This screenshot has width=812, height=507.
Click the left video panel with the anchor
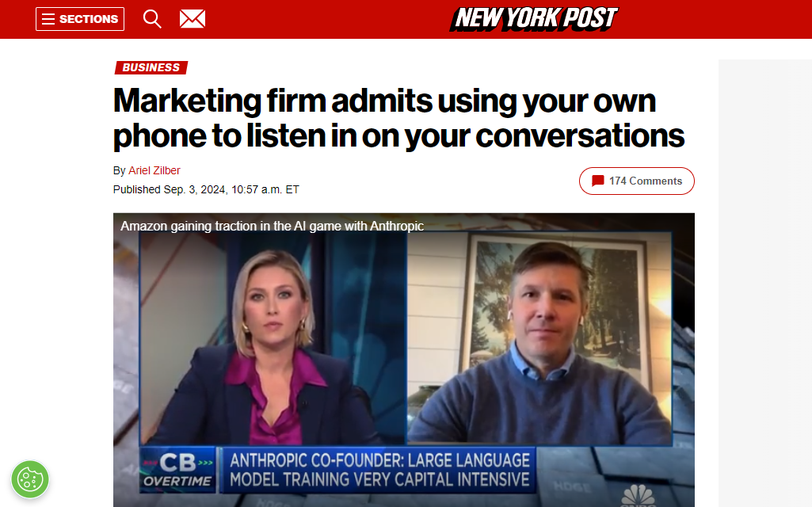tap(273, 338)
